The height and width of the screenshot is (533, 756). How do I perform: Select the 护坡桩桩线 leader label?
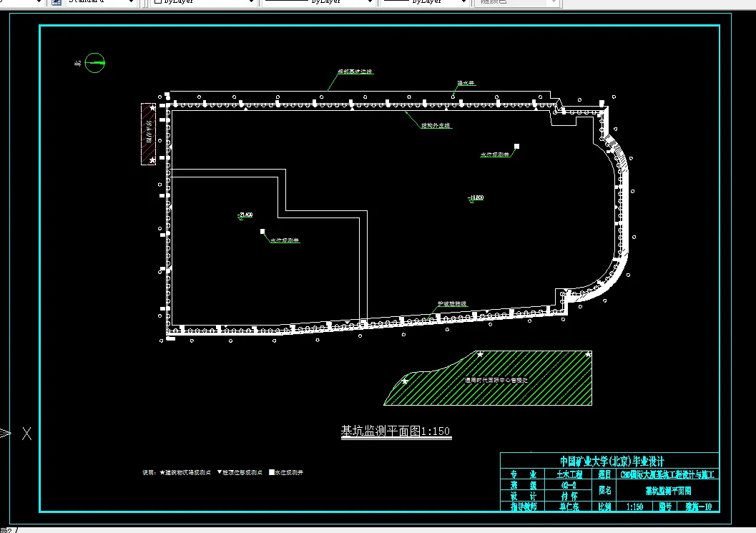[452, 304]
